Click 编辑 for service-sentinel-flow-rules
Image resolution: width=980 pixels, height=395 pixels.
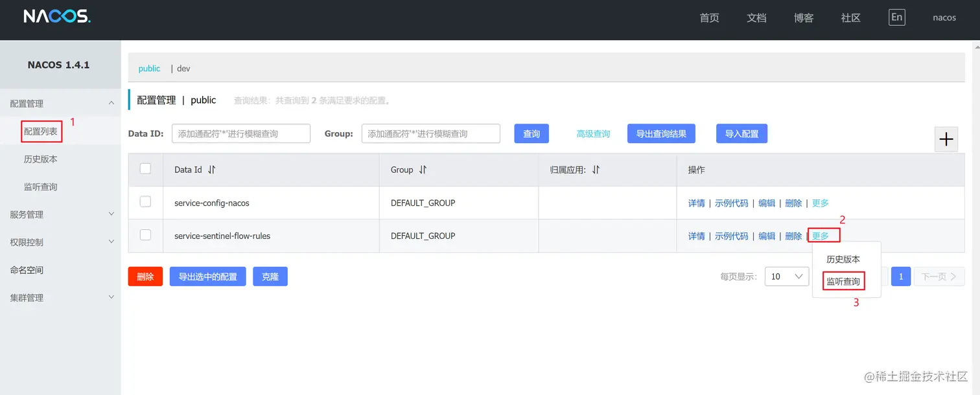(767, 236)
